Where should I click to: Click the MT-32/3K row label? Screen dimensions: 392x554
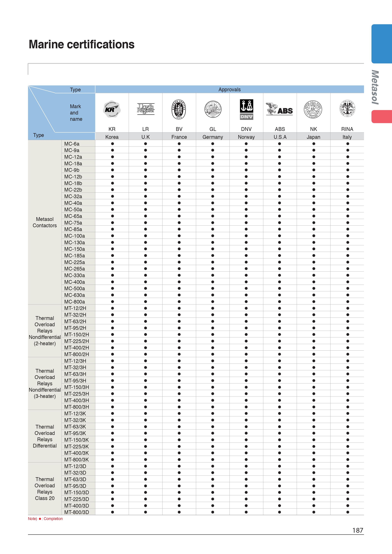coord(75,420)
